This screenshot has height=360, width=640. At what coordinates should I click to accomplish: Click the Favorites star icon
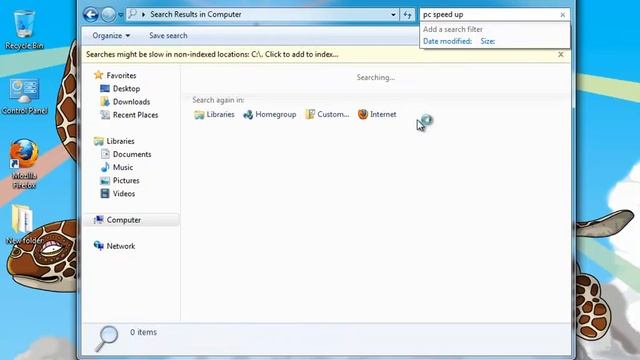(98, 75)
